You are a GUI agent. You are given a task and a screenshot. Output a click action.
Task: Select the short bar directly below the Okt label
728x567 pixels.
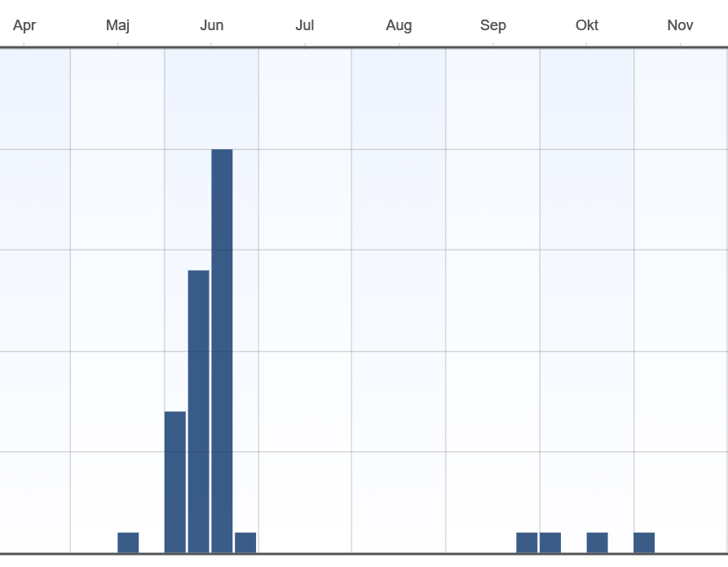pos(597,543)
